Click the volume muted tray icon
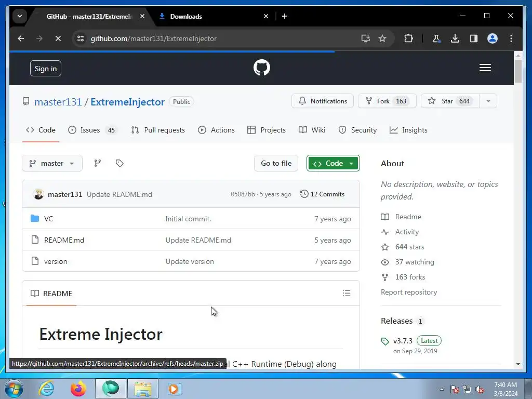532x399 pixels. point(480,389)
